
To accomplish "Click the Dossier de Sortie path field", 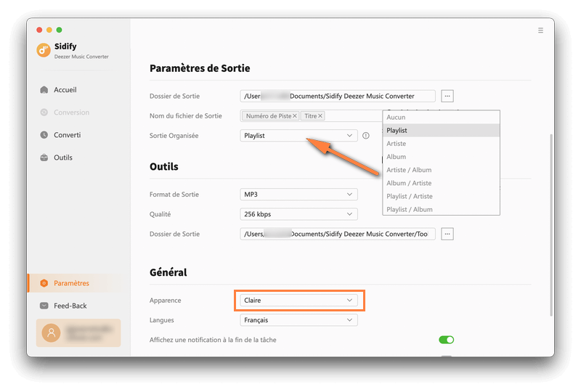I will [338, 96].
